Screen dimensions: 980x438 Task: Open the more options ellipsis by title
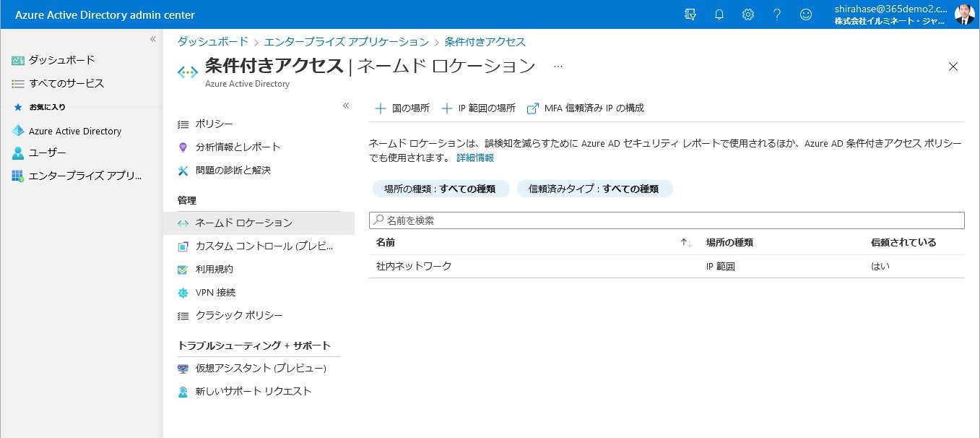click(x=558, y=66)
